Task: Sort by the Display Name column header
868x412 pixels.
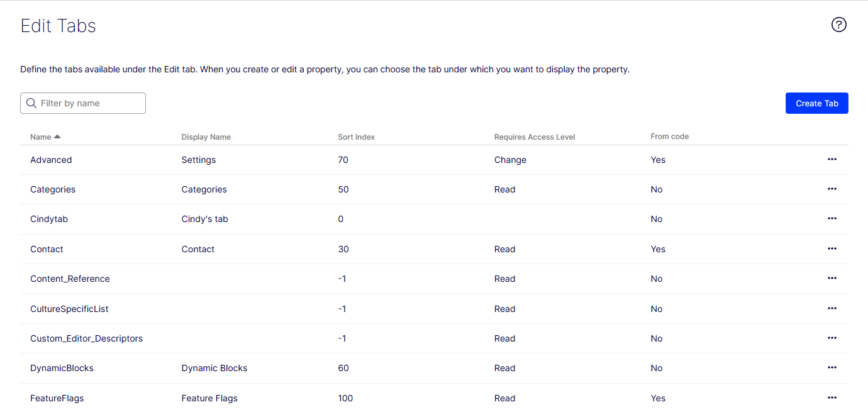Action: [206, 136]
